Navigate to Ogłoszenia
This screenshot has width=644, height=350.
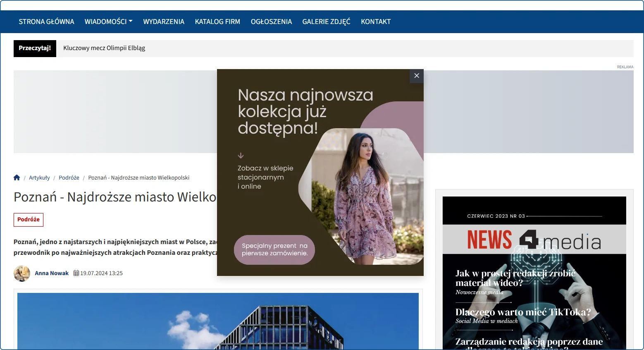pos(271,22)
